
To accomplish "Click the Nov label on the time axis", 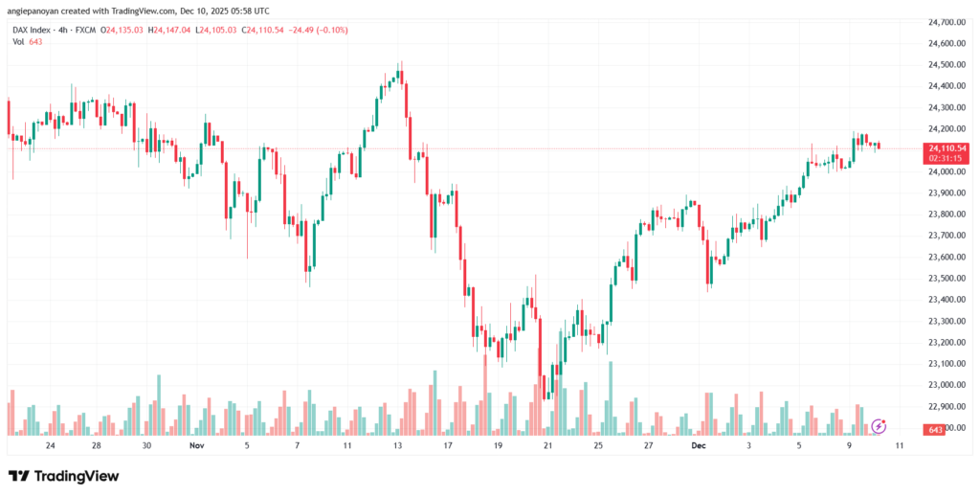I will pyautogui.click(x=197, y=445).
